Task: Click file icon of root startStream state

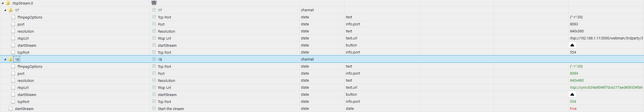Action: (x=10, y=108)
